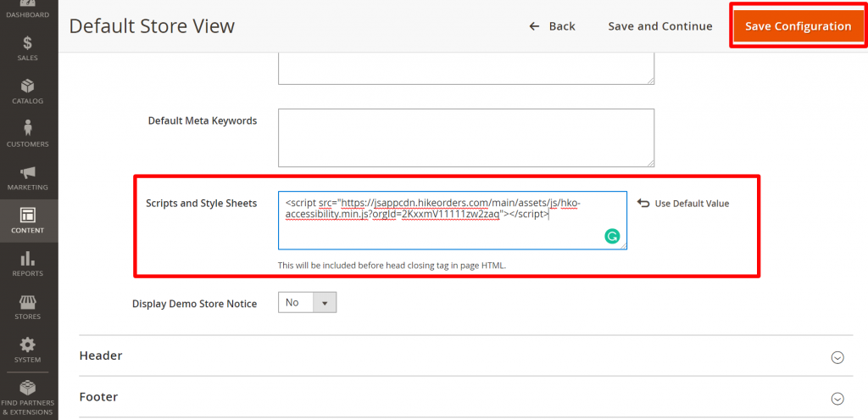Open the Catalog cube icon

coord(28,86)
